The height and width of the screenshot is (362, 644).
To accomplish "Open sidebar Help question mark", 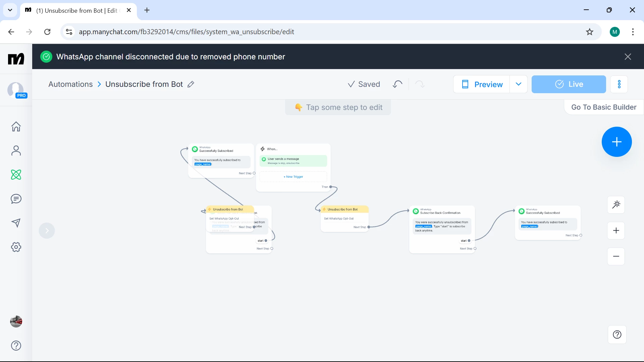I will click(x=16, y=346).
